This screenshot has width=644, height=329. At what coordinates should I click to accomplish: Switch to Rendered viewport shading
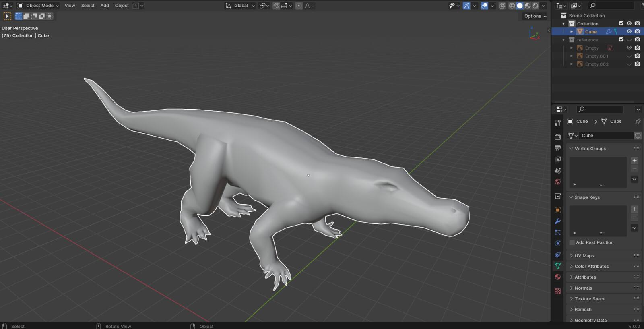tap(535, 6)
